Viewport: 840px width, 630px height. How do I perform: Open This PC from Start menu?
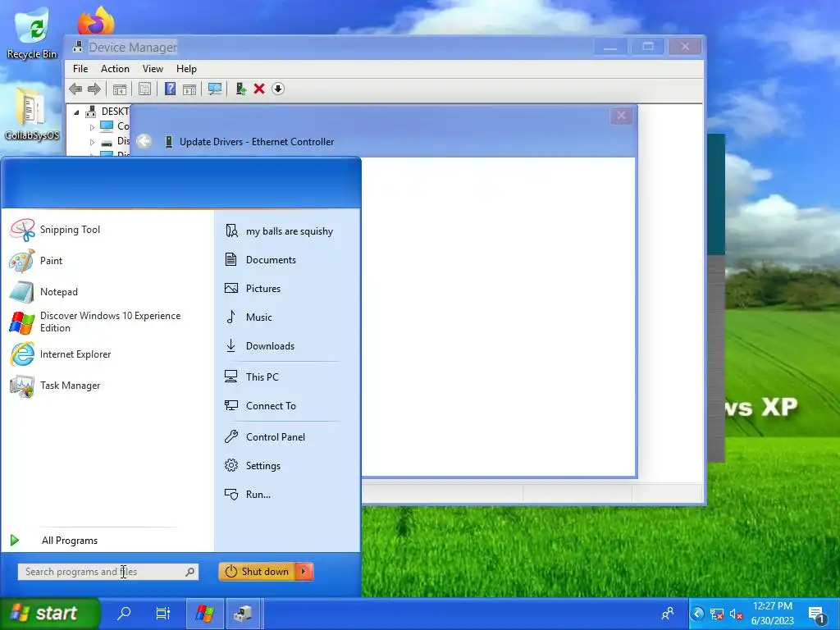252,377
